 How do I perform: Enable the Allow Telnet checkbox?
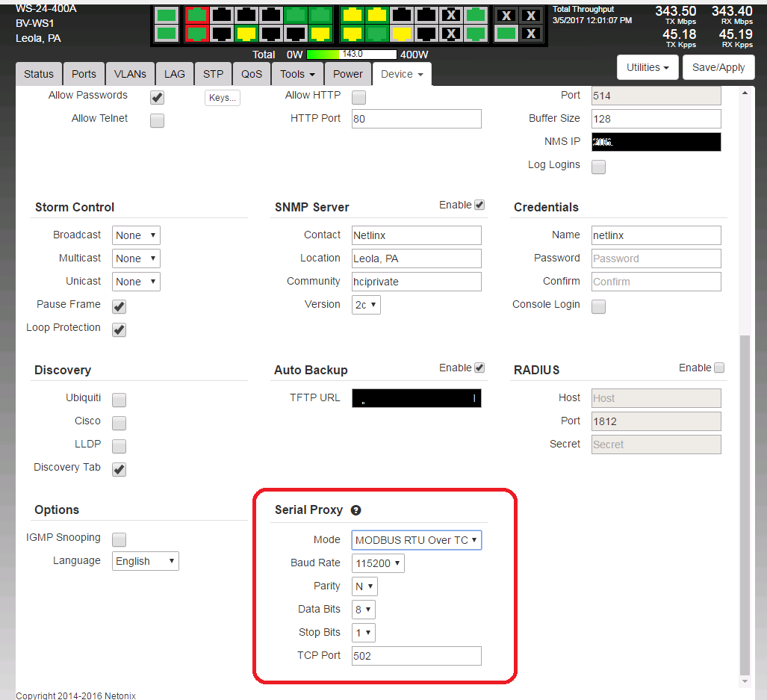tap(157, 120)
